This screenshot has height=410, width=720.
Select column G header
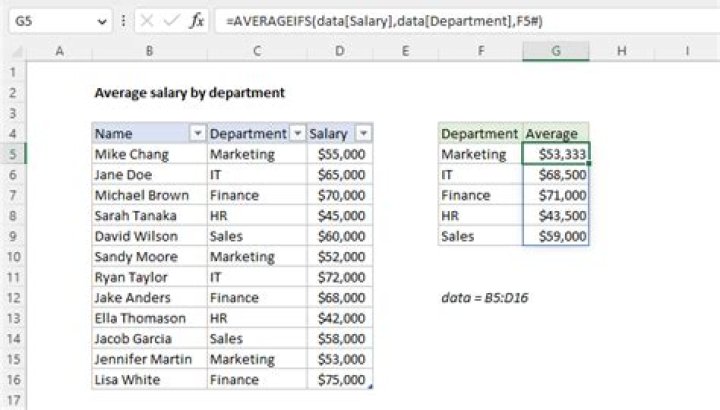tap(555, 50)
